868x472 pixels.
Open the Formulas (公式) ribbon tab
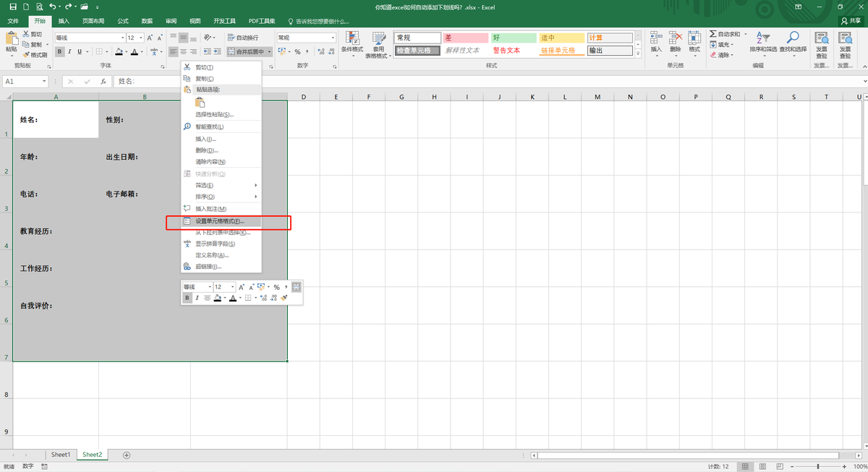click(x=123, y=21)
